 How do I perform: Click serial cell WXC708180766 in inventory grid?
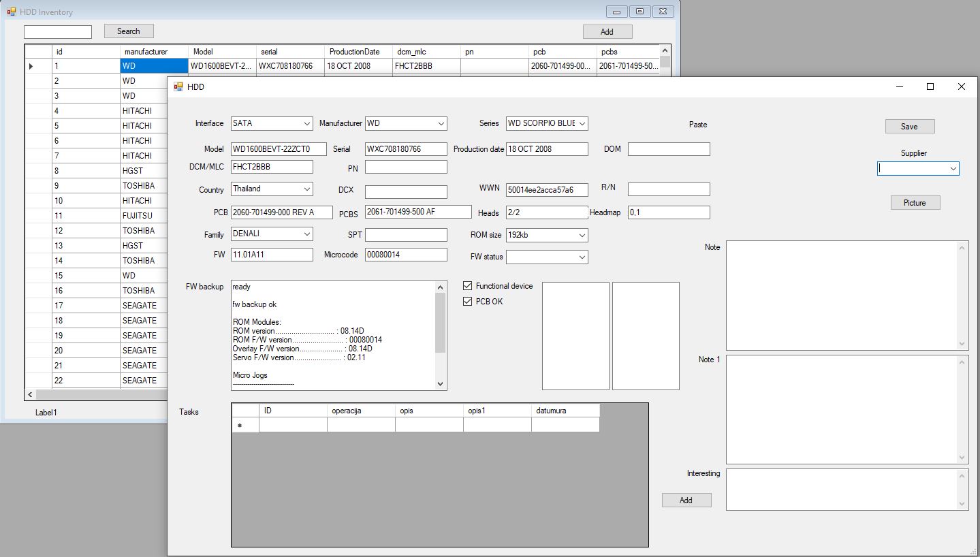[290, 66]
